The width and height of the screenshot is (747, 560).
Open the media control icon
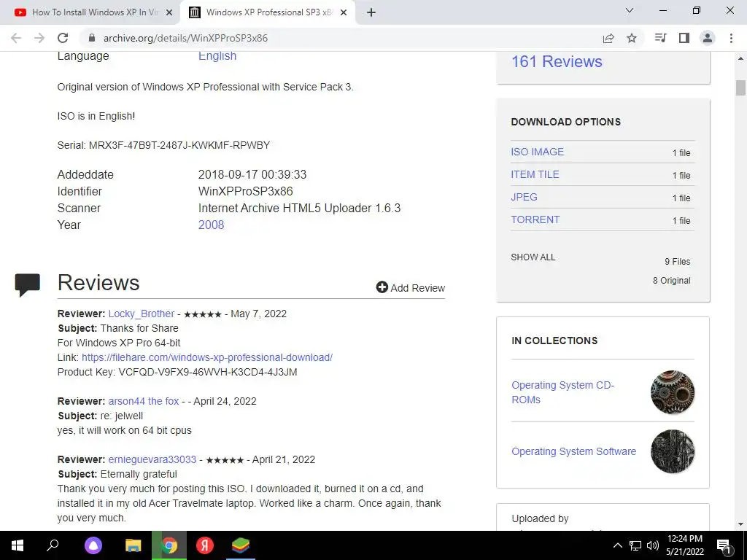[661, 38]
